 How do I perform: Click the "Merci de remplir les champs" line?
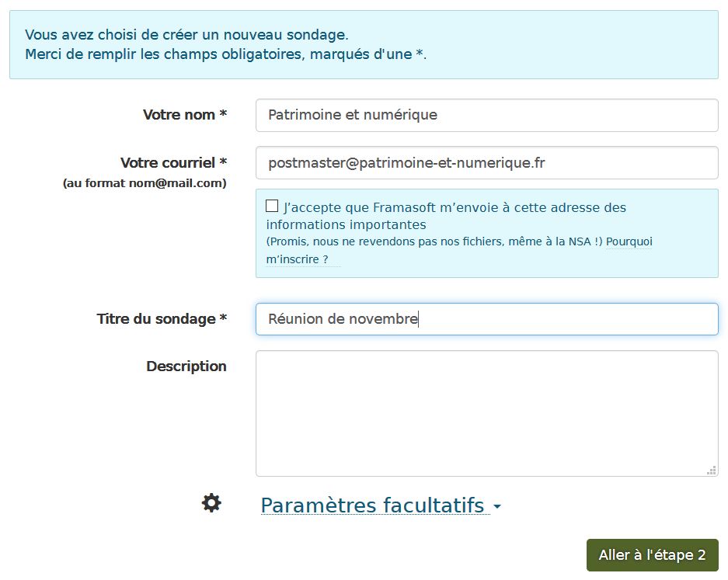(225, 54)
